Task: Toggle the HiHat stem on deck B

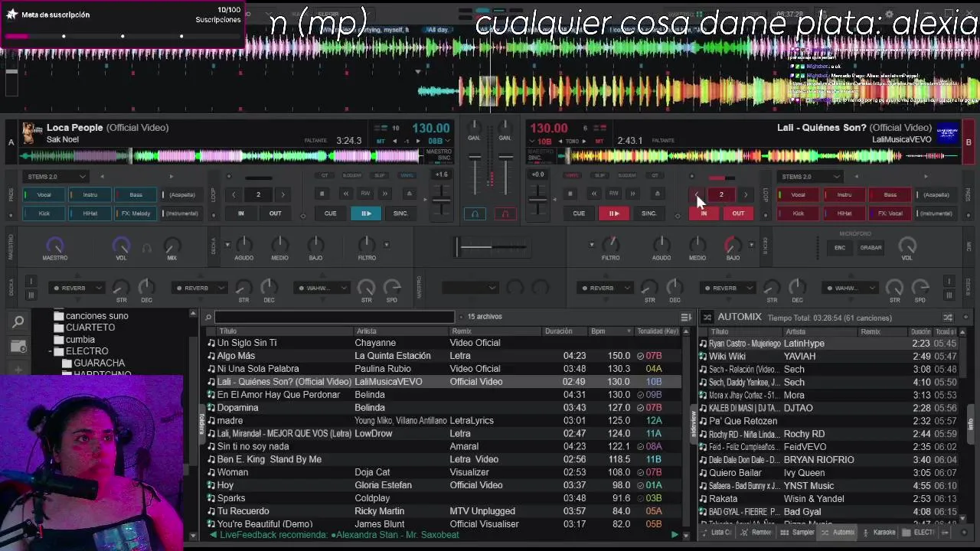Action: pos(844,214)
